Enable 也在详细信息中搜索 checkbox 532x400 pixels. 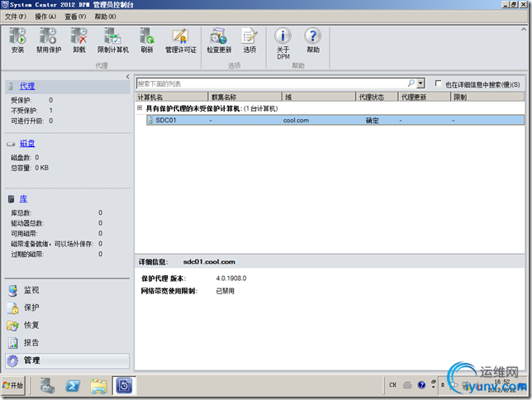[438, 83]
